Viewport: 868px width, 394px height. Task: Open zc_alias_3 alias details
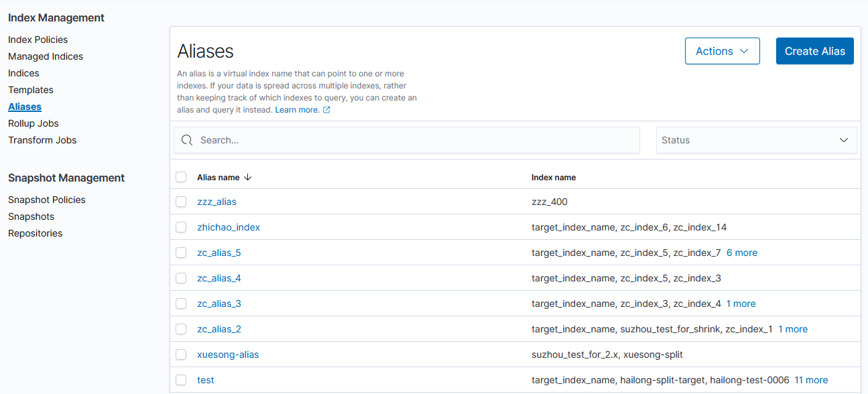pos(219,304)
